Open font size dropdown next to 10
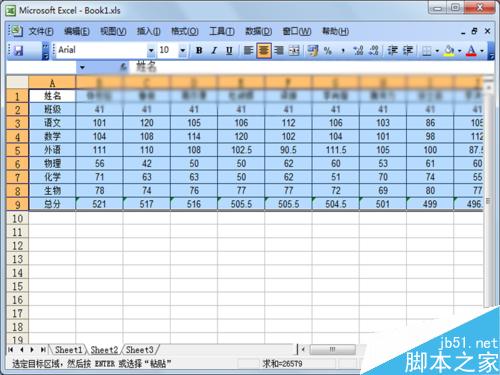This screenshot has width=500, height=375. pyautogui.click(x=183, y=50)
